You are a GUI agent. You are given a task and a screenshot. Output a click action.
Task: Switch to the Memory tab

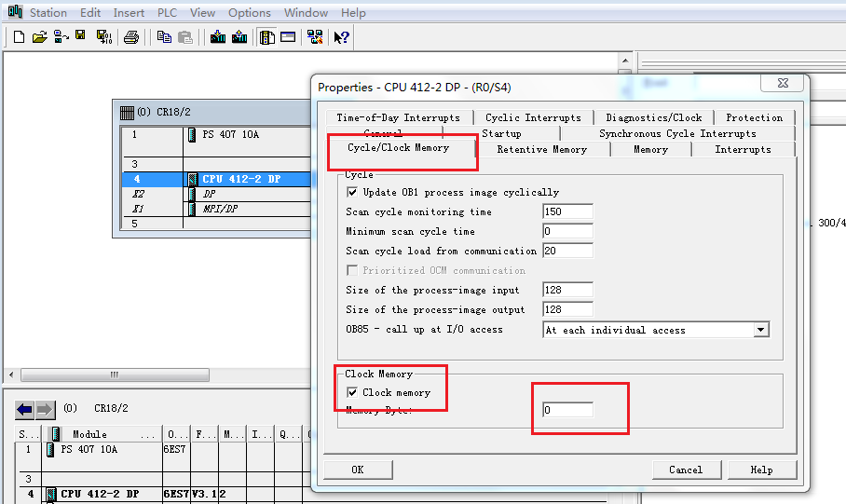(x=650, y=149)
